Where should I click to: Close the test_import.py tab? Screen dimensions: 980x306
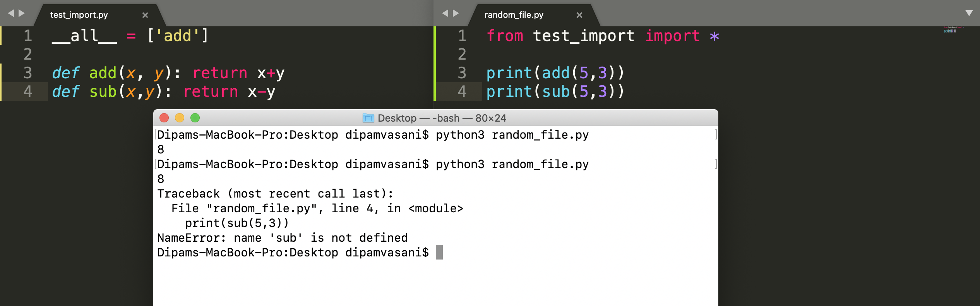[x=145, y=15]
